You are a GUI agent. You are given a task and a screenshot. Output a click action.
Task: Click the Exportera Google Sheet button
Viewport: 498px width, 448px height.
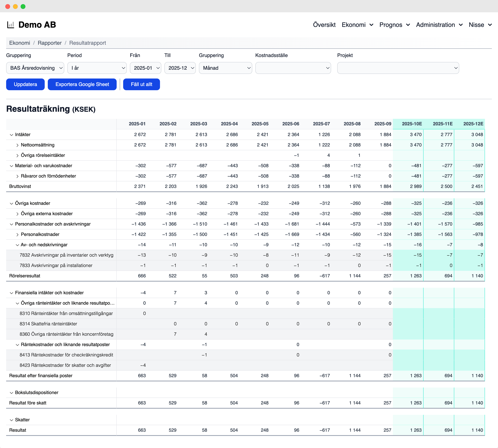point(82,84)
